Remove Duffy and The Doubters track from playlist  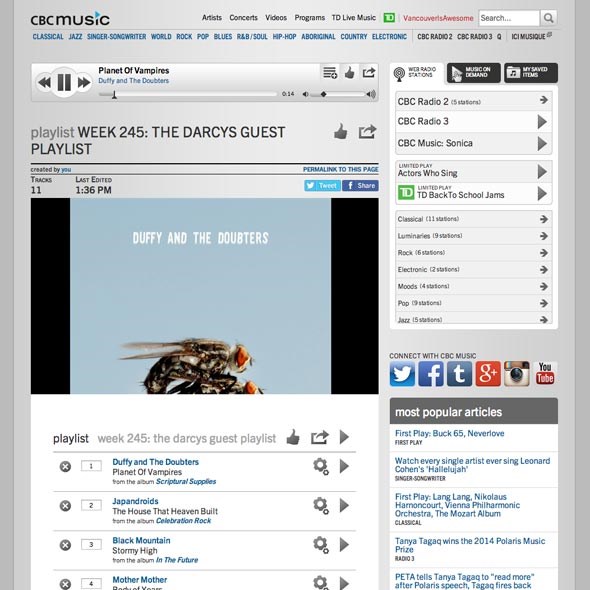[x=65, y=467]
